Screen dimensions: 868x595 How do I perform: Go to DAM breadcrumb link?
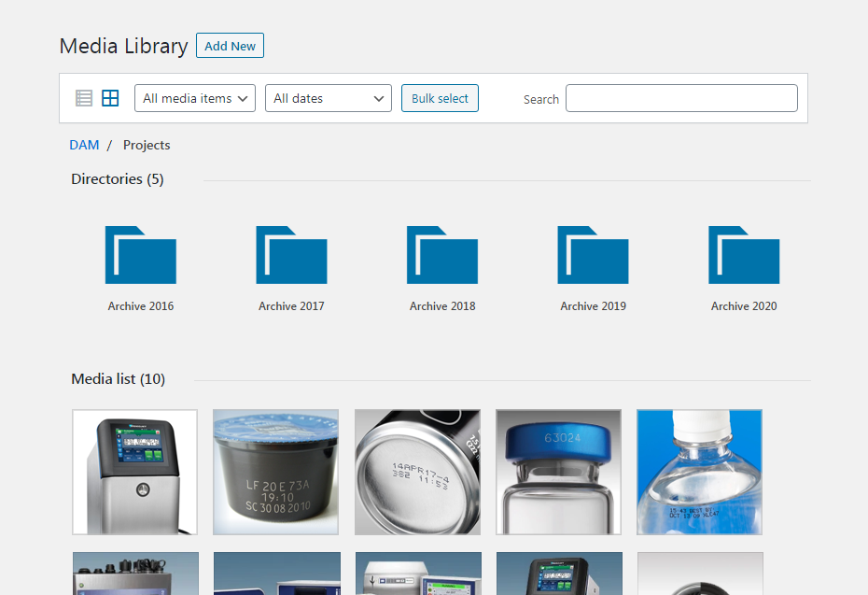click(x=84, y=145)
